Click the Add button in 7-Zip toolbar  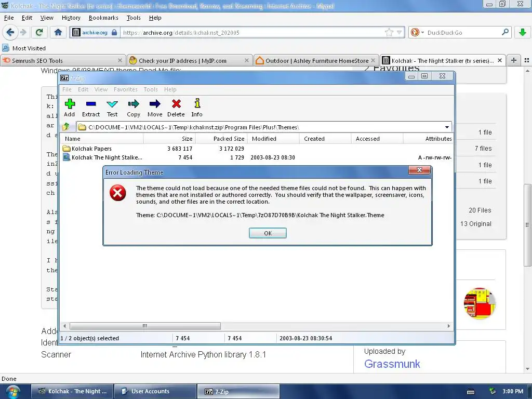(70, 108)
